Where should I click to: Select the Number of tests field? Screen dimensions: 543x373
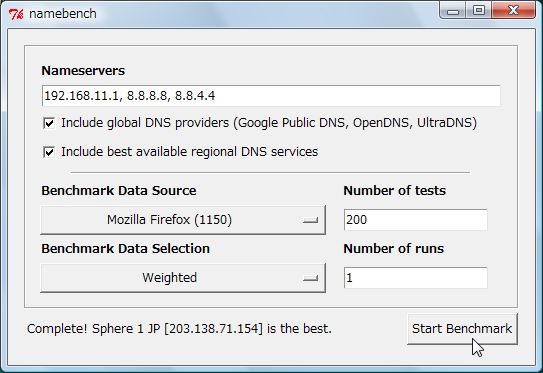pyautogui.click(x=416, y=220)
